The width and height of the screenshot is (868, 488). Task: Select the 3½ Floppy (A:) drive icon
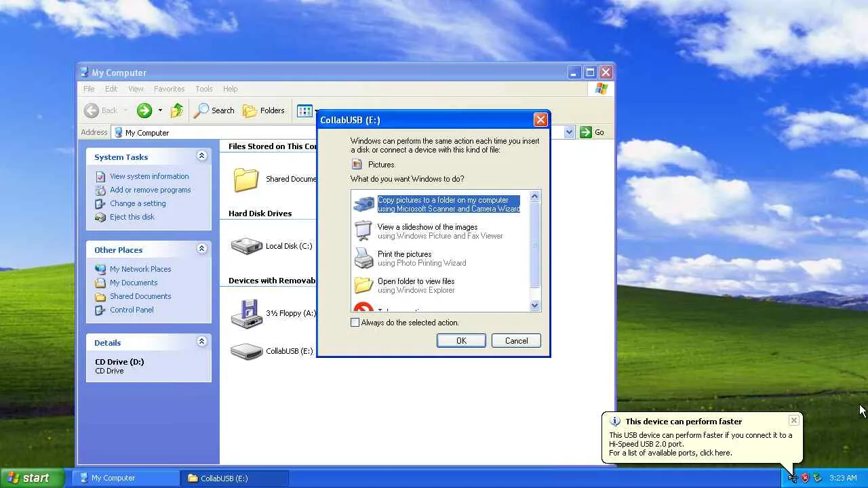(x=246, y=313)
